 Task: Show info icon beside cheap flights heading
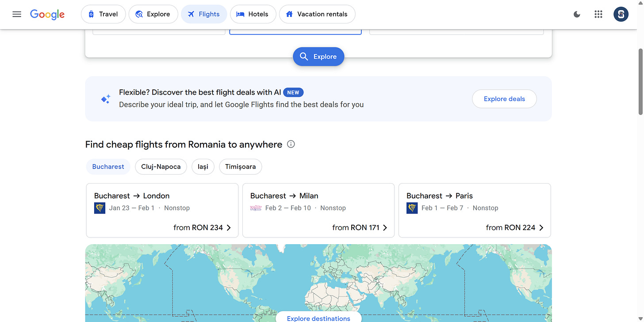(291, 144)
